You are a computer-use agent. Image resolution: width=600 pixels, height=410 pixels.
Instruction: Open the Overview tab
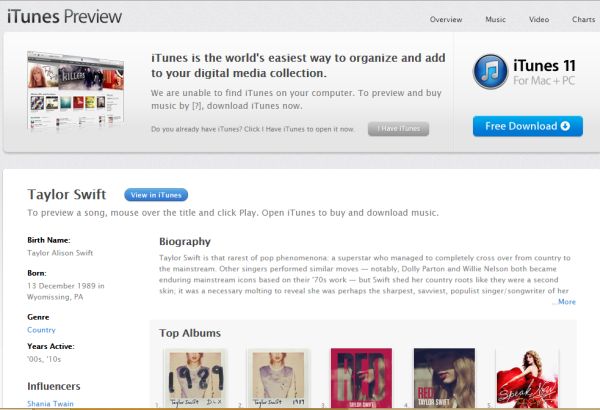[x=446, y=20]
